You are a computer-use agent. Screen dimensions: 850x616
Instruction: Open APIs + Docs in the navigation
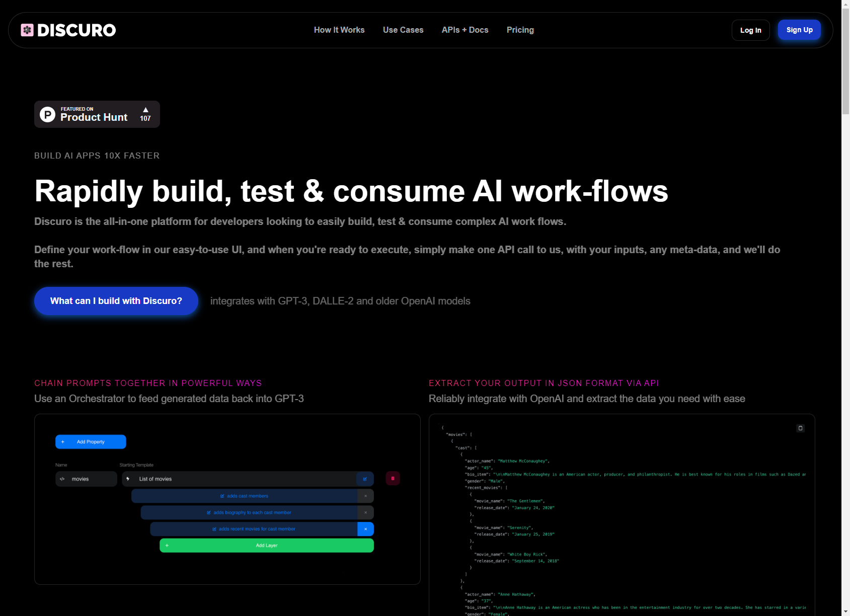465,30
